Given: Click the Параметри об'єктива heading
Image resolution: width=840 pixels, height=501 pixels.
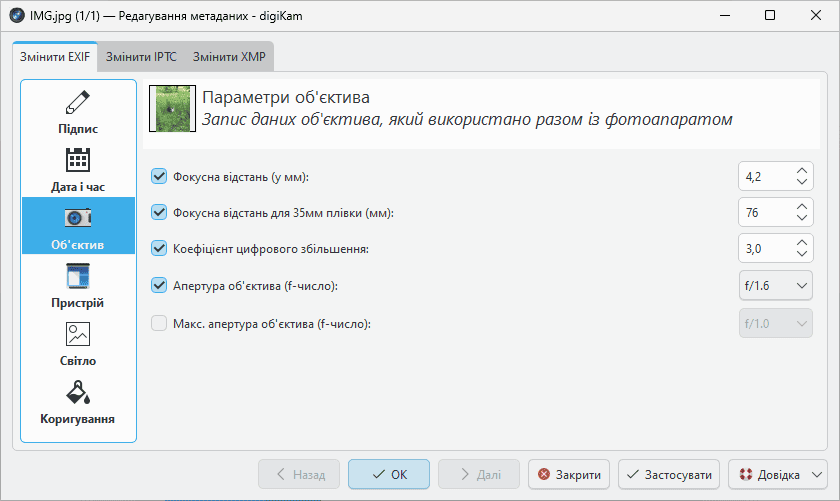Looking at the screenshot, I should (x=286, y=98).
